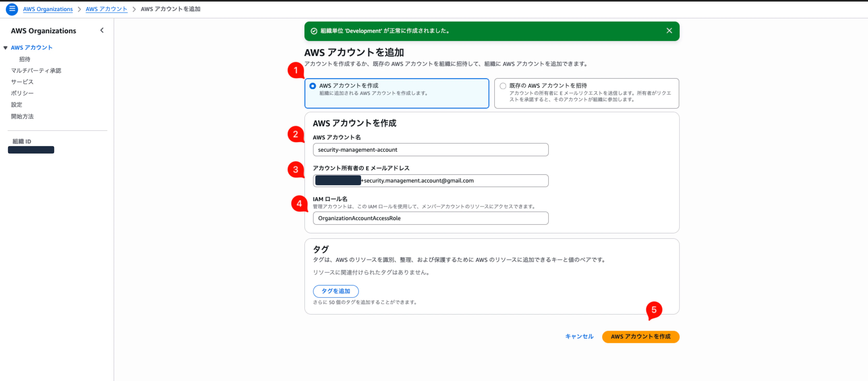The height and width of the screenshot is (381, 868).
Task: Open 開始方法 page from sidebar
Action: click(22, 116)
